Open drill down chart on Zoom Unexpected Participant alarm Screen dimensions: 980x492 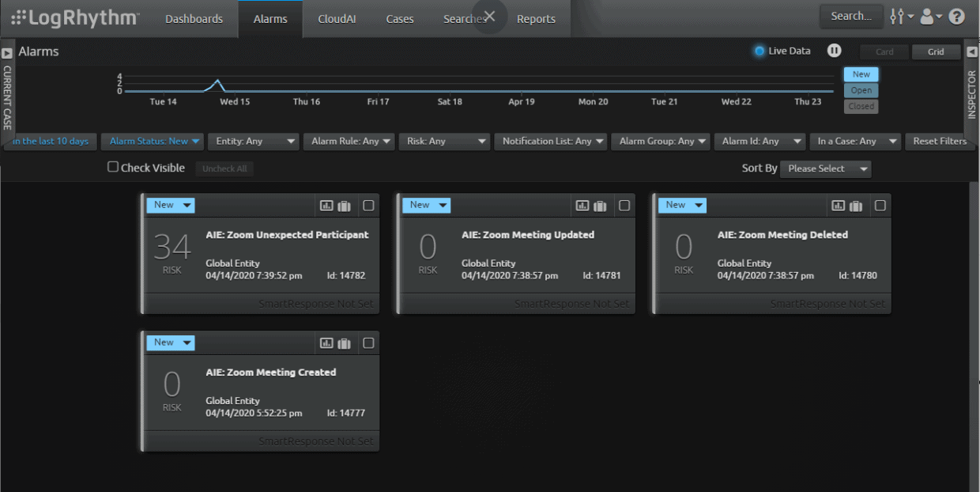click(x=326, y=205)
